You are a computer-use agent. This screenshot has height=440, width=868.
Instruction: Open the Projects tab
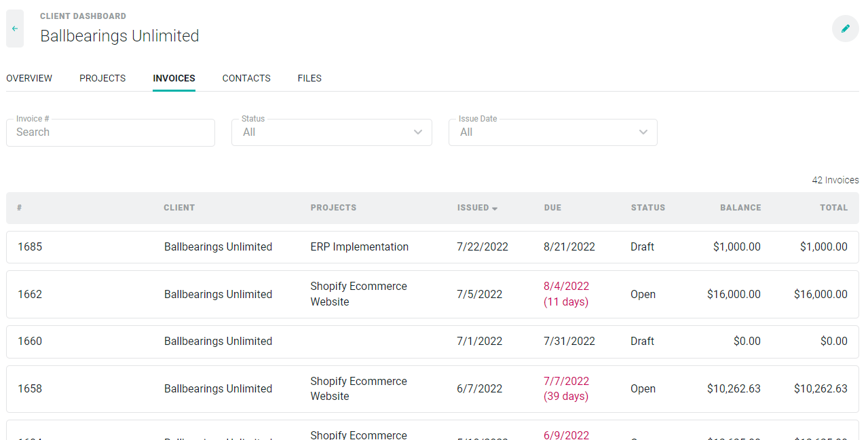pyautogui.click(x=102, y=78)
